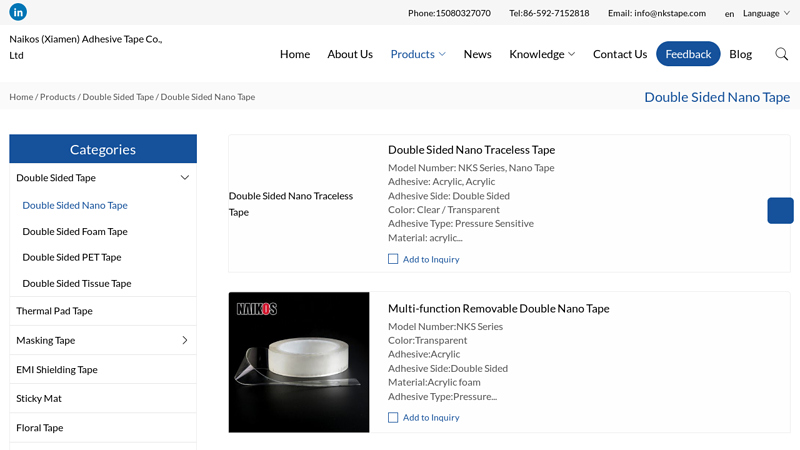Screen dimensions: 800x450
Task: Collapse the Double Sided Tape category chevron
Action: [x=185, y=178]
